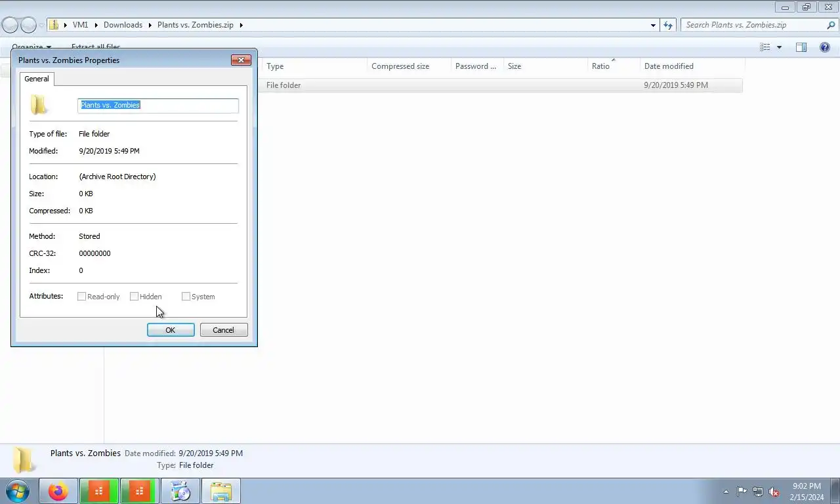Screen dimensions: 840x504
Task: Select Plants vs. Zombies.zip in the address path
Action: (196, 25)
